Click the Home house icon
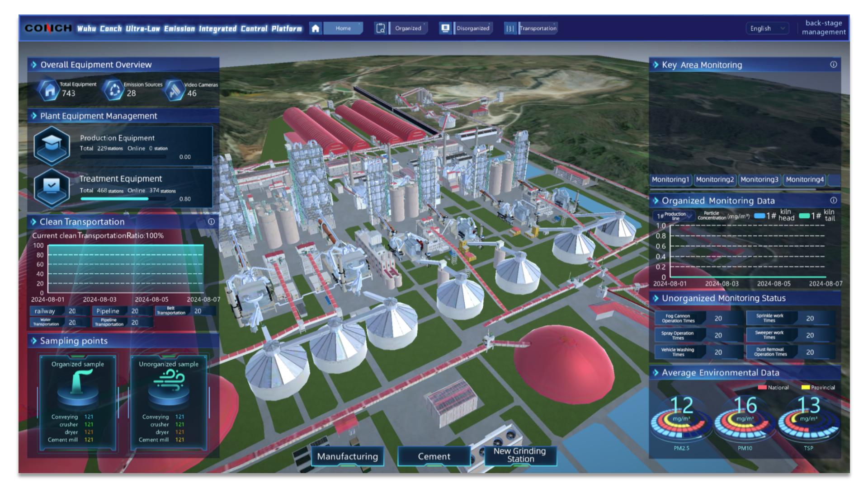The image size is (868, 488). (316, 28)
